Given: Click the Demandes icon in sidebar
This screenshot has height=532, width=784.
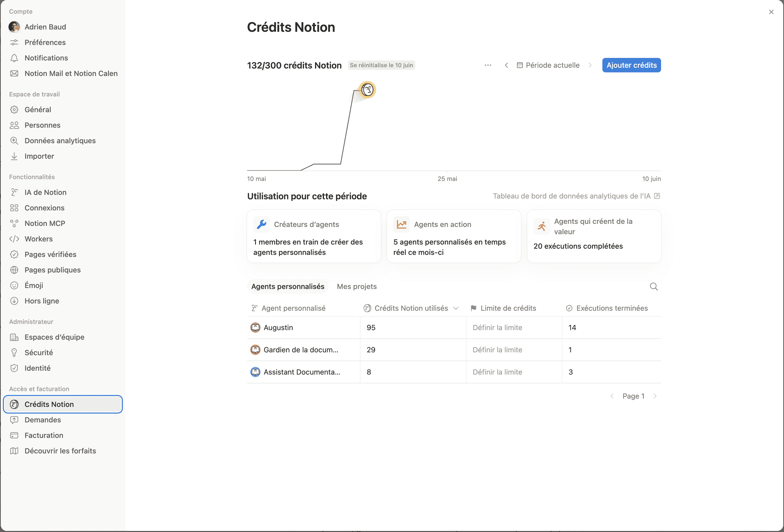Looking at the screenshot, I should [14, 420].
